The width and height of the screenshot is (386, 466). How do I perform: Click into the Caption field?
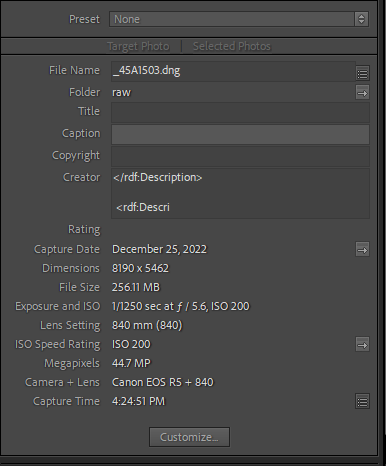coord(240,135)
